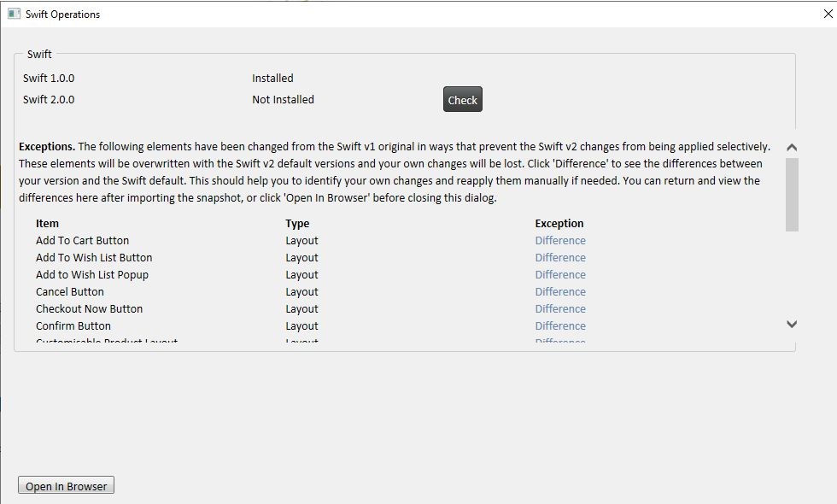The height and width of the screenshot is (504, 837).
Task: Click the Type column header
Action: (x=297, y=224)
